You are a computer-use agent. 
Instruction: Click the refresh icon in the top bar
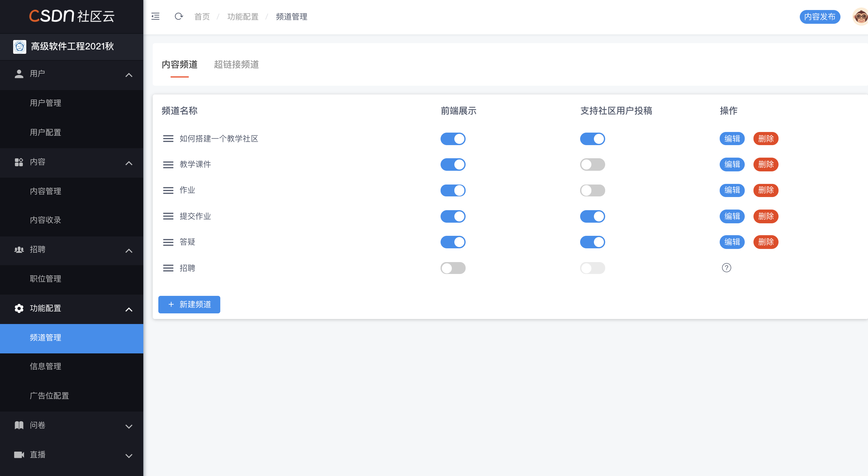point(179,16)
